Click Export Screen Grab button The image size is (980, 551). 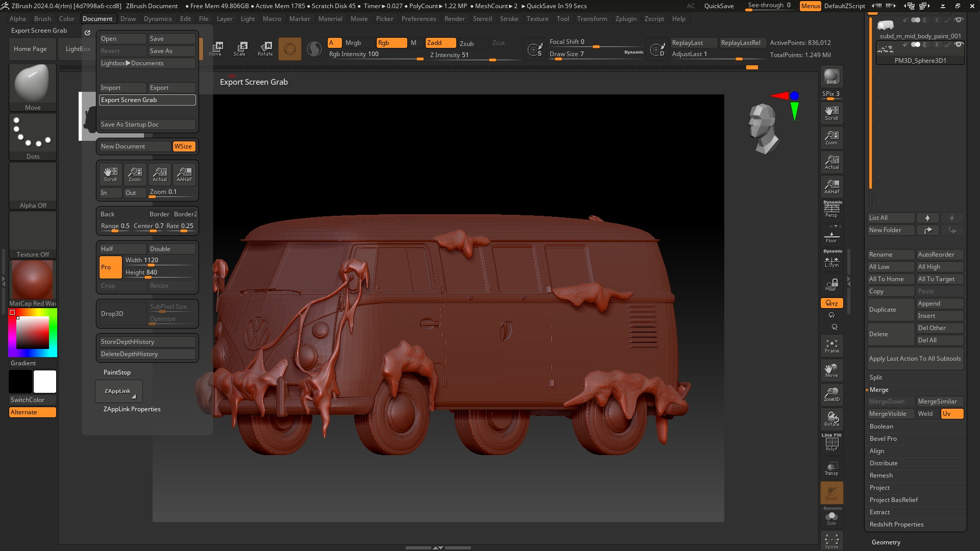click(147, 100)
